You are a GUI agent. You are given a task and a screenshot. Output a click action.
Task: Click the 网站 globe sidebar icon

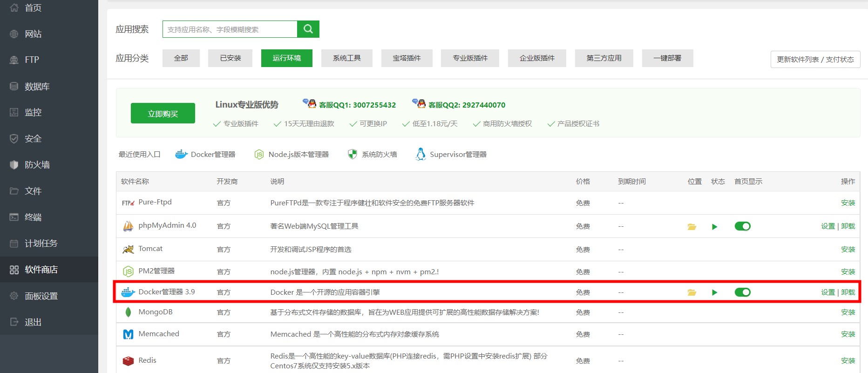coord(14,34)
